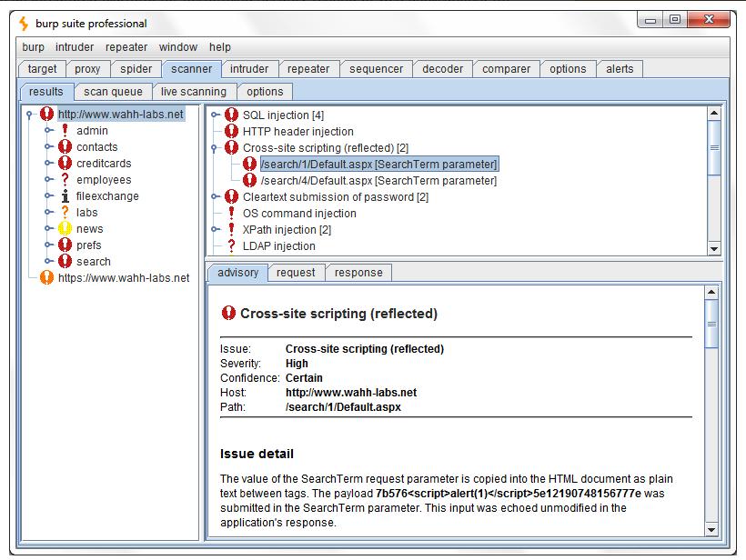This screenshot has width=746, height=560.
Task: Click icon beside Cleartext submission of password
Action: coord(231,196)
